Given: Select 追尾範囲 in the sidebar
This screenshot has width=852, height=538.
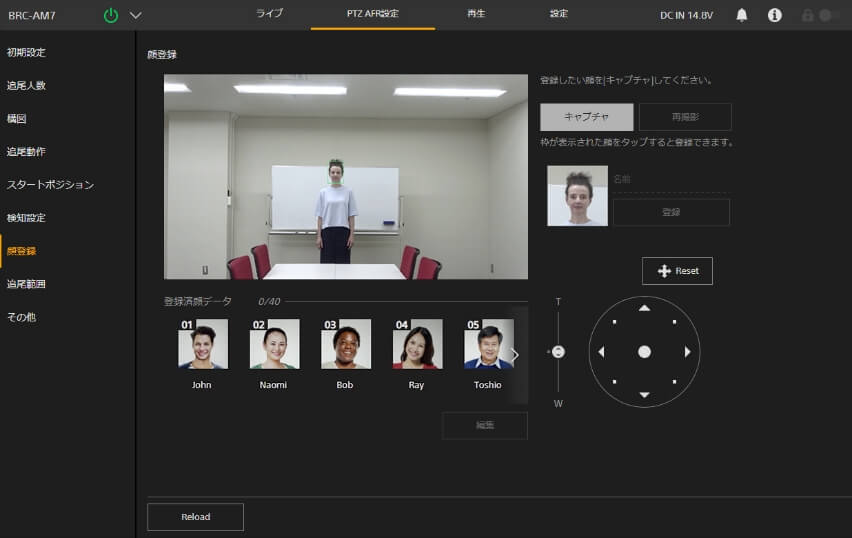Looking at the screenshot, I should 27,284.
